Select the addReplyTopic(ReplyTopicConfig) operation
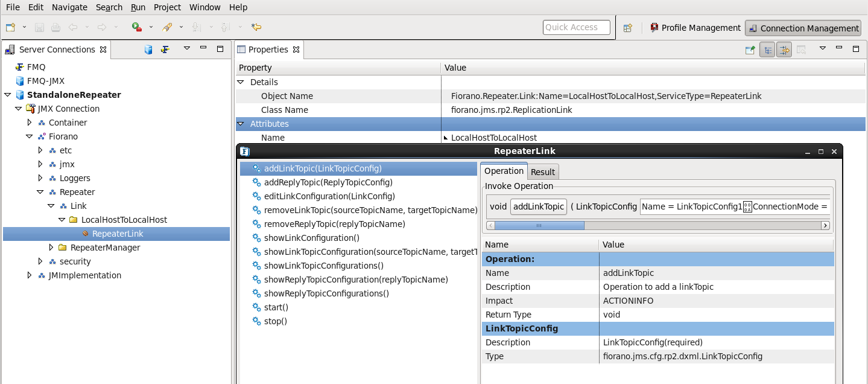The image size is (868, 384). pyautogui.click(x=328, y=182)
